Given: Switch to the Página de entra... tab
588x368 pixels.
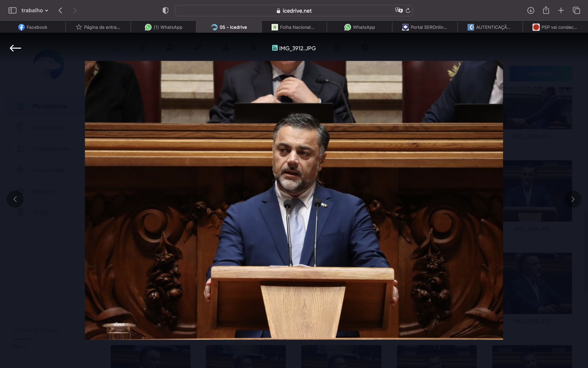Looking at the screenshot, I should [x=98, y=27].
